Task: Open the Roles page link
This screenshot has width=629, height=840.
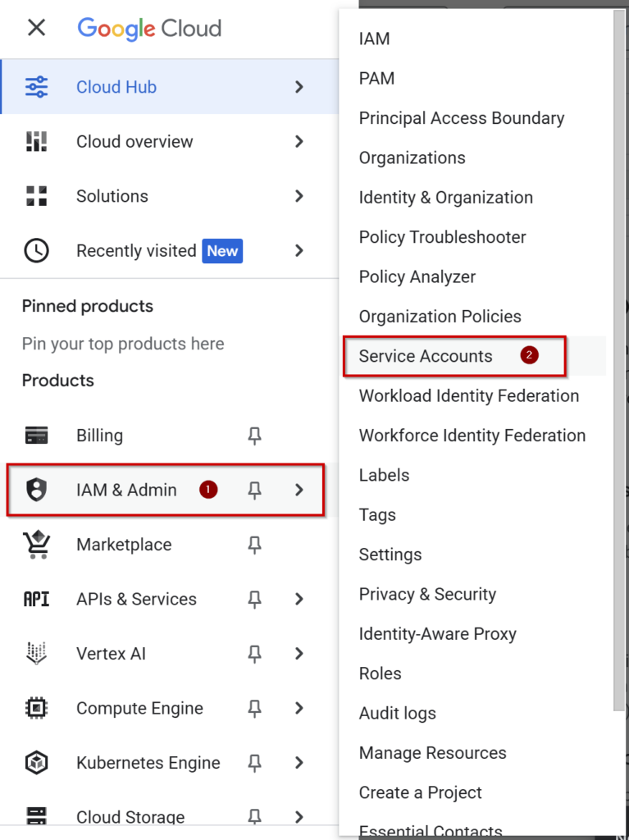Action: point(380,673)
